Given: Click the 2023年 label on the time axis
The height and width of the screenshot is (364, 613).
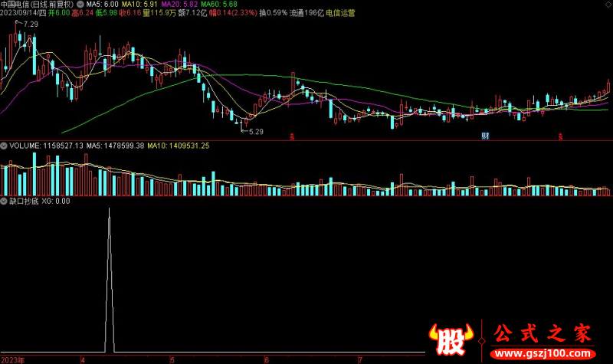Looking at the screenshot, I should 12,360.
